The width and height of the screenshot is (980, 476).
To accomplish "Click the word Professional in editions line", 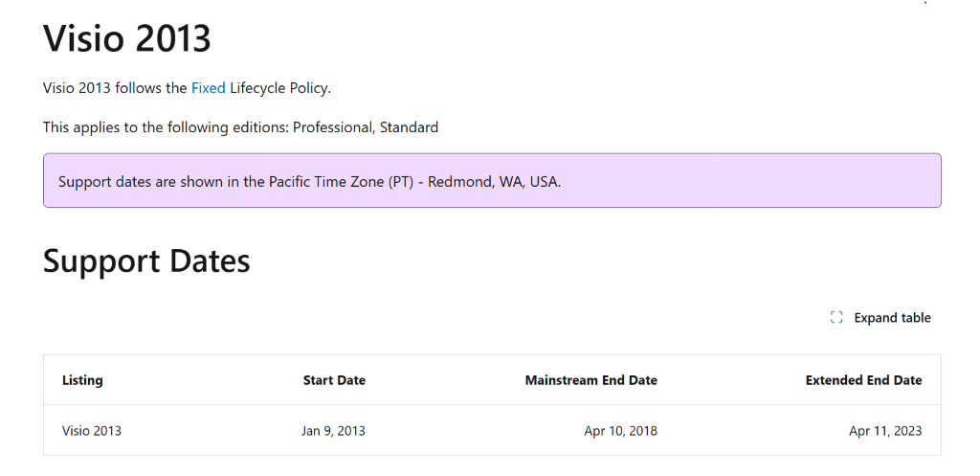I will tap(332, 126).
